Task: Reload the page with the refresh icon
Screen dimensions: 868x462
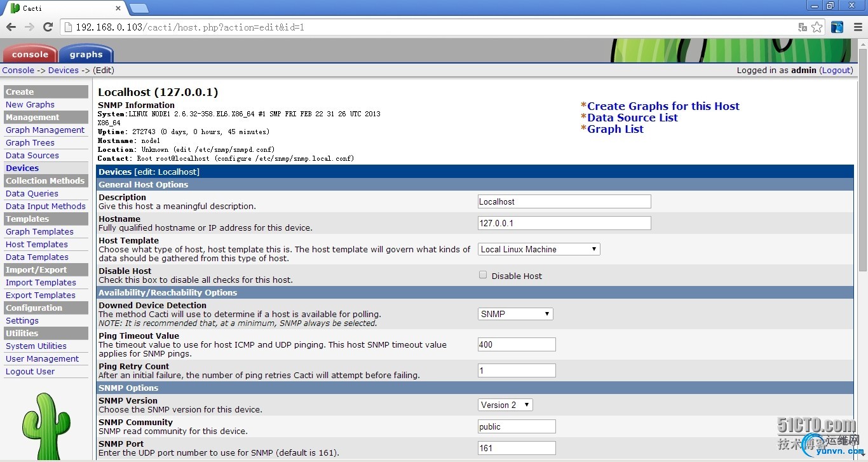Action: 48,27
